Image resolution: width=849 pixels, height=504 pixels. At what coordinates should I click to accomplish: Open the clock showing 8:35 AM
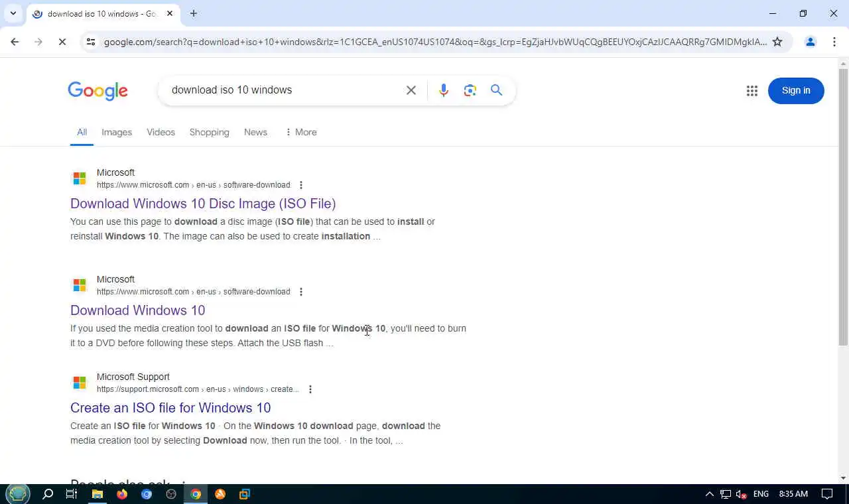point(793,494)
